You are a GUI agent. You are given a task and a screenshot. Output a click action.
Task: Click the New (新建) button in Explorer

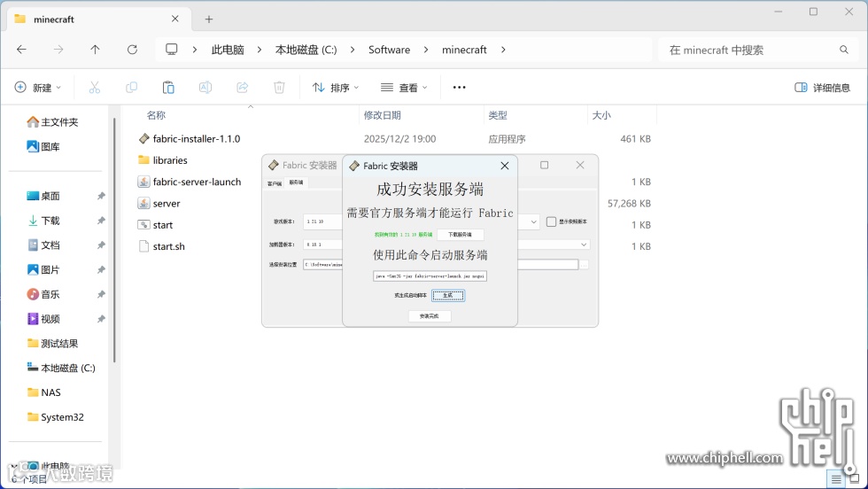tap(37, 88)
